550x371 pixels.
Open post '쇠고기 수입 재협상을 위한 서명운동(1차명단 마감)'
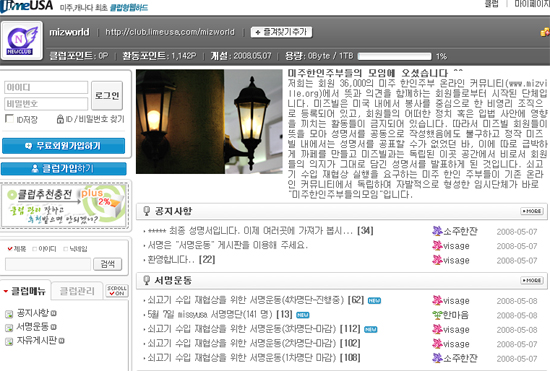pos(242,358)
